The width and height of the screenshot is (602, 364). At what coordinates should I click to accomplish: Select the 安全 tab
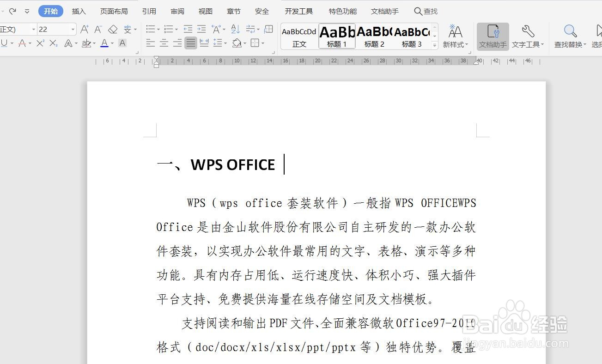262,11
